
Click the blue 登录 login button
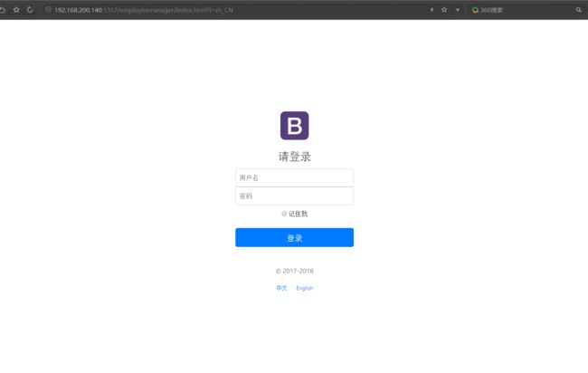tap(294, 237)
